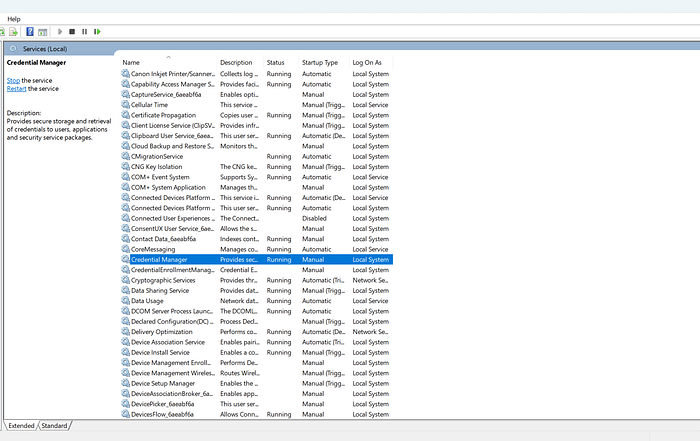
Task: Switch to the Extended tab
Action: pos(22,426)
